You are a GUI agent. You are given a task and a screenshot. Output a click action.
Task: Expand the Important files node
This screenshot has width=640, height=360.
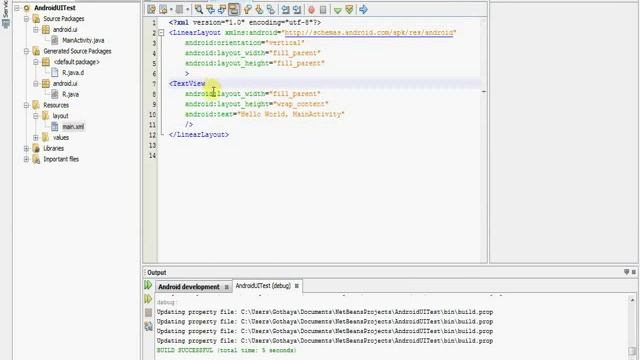[26, 159]
